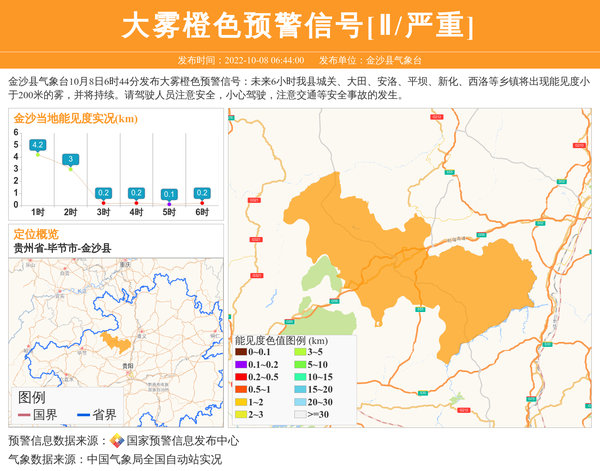Screen dimensions: 600x471
Task: Select the 1~2 orange legend swatch
Action: (x=240, y=402)
